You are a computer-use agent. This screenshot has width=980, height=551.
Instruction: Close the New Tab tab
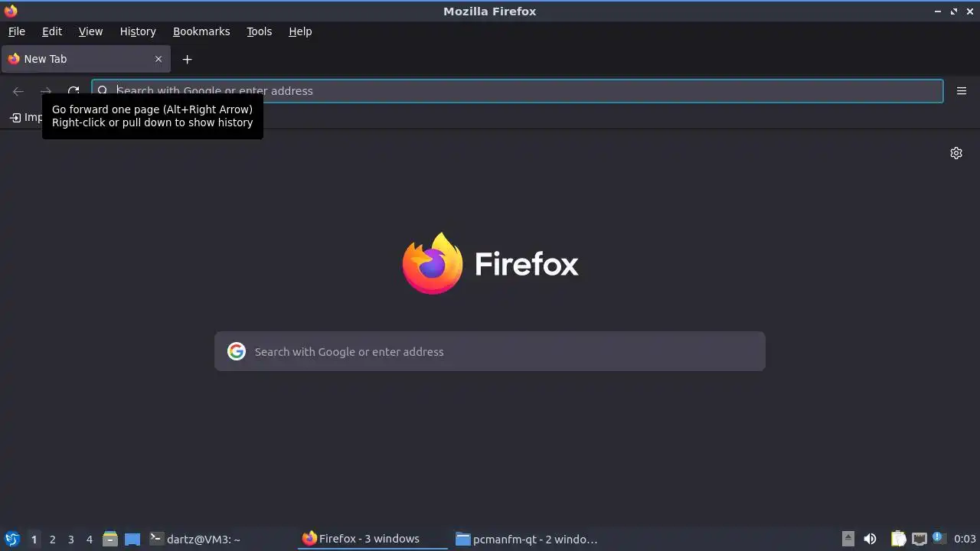pyautogui.click(x=158, y=59)
